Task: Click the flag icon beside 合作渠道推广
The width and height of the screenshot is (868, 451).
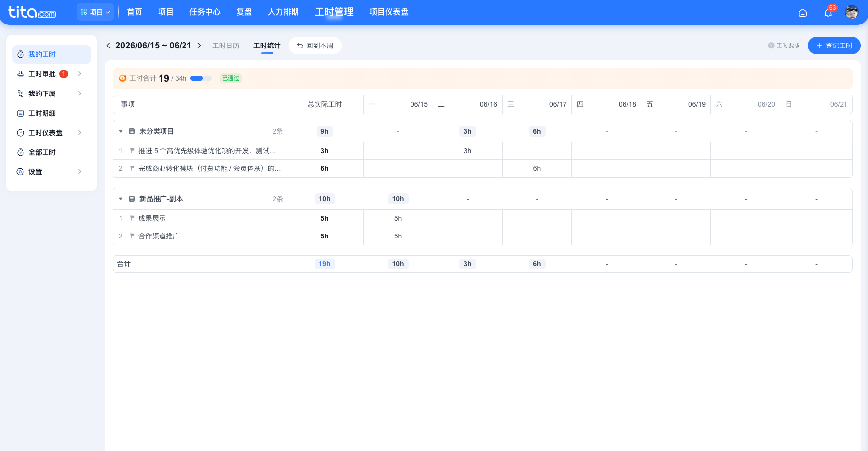Action: point(132,236)
